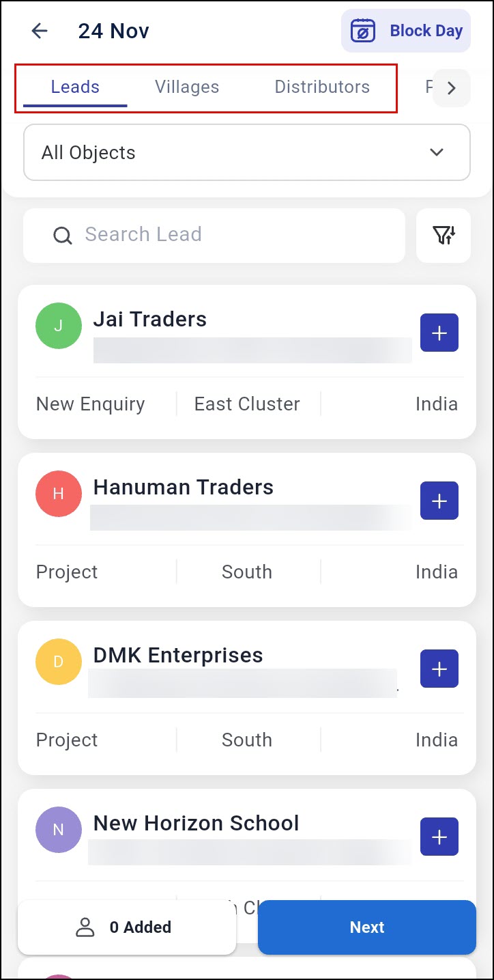Click the yellow D avatar
This screenshot has height=980, width=494.
click(x=59, y=662)
